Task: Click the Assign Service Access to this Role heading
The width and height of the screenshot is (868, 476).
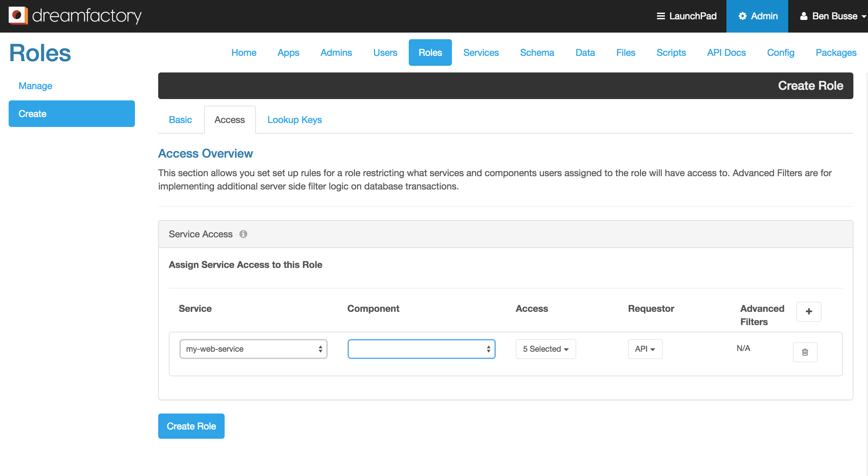Action: click(x=246, y=265)
